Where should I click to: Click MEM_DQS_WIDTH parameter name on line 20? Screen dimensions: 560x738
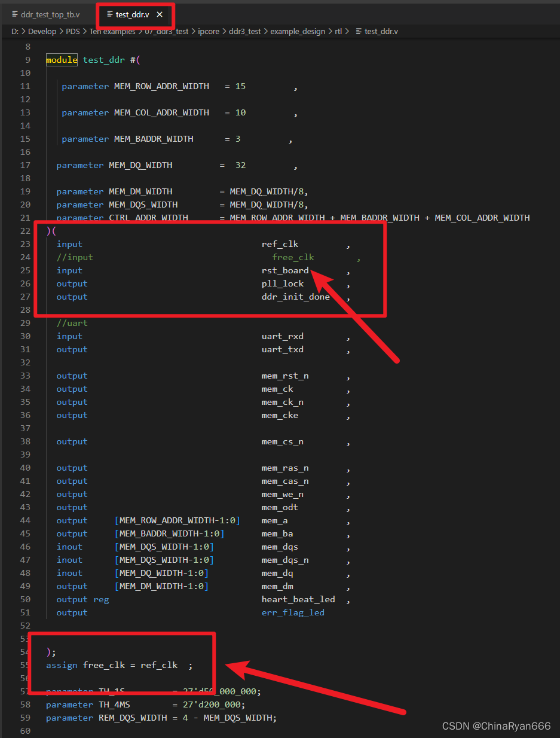[x=143, y=205]
